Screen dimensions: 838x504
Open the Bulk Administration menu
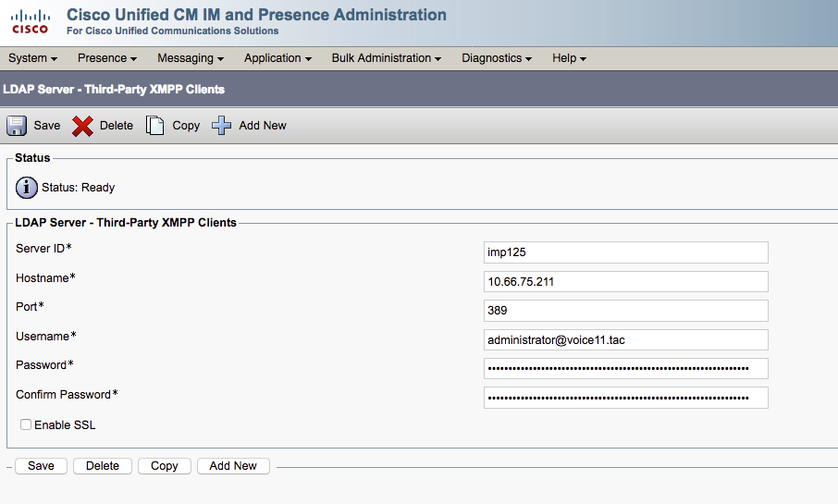click(387, 58)
